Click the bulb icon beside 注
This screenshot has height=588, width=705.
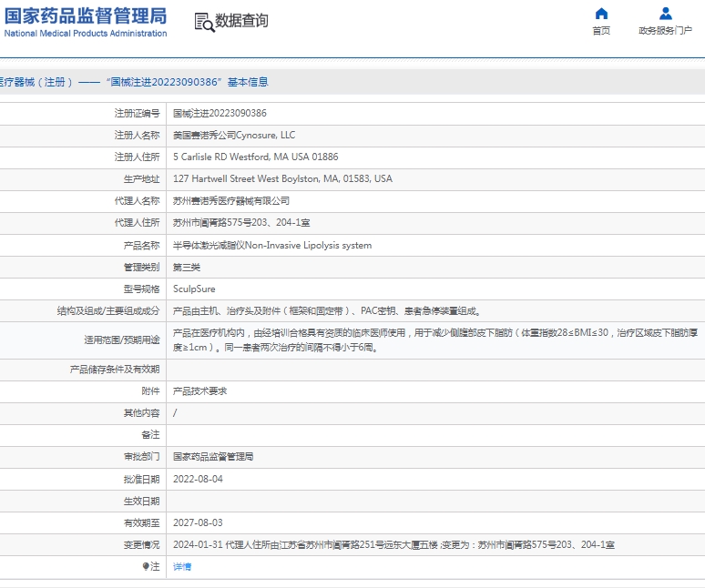pyautogui.click(x=146, y=566)
